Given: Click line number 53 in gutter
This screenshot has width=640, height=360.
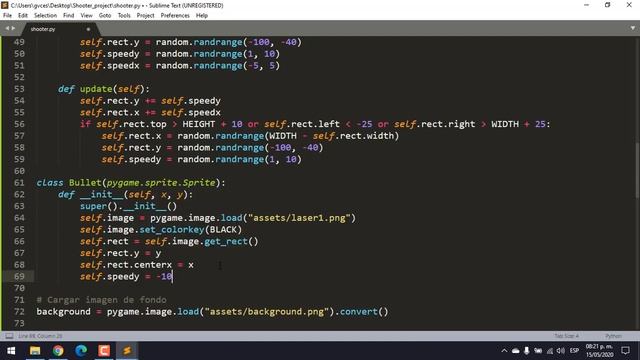Looking at the screenshot, I should pyautogui.click(x=19, y=89).
